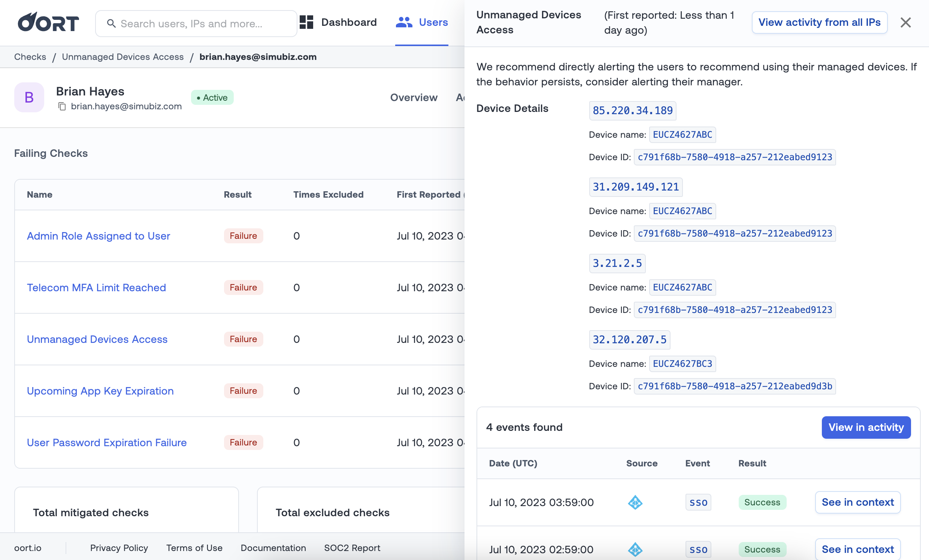The width and height of the screenshot is (929, 560).
Task: See in context for 03:59:00 event
Action: pyautogui.click(x=857, y=502)
